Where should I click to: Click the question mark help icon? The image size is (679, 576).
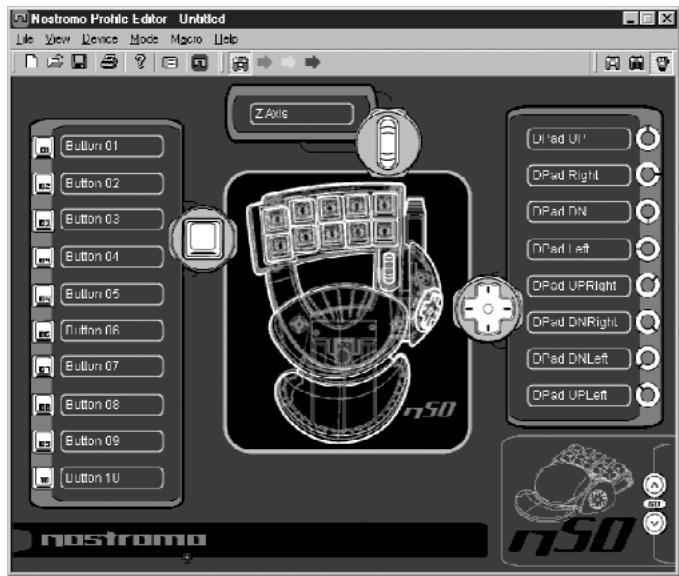tap(140, 62)
